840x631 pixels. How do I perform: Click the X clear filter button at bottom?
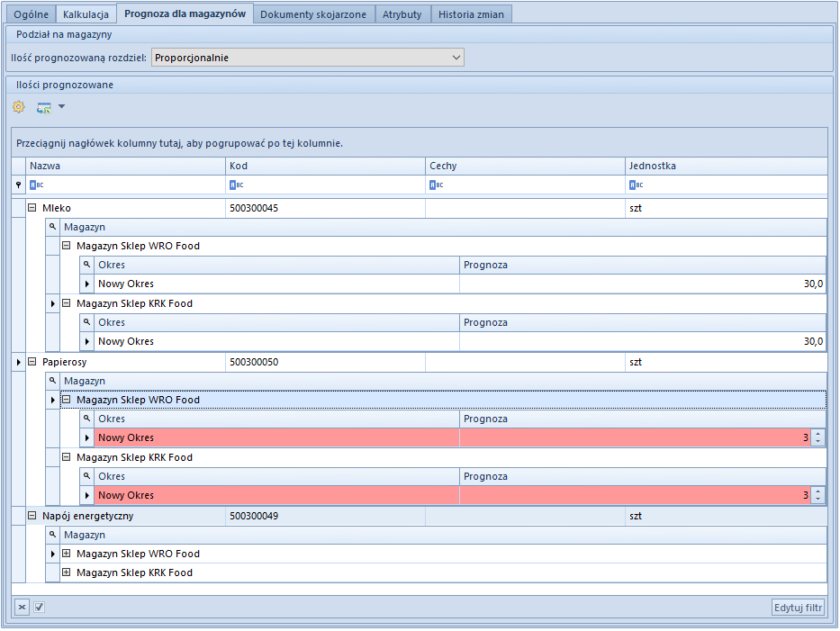tap(22, 608)
